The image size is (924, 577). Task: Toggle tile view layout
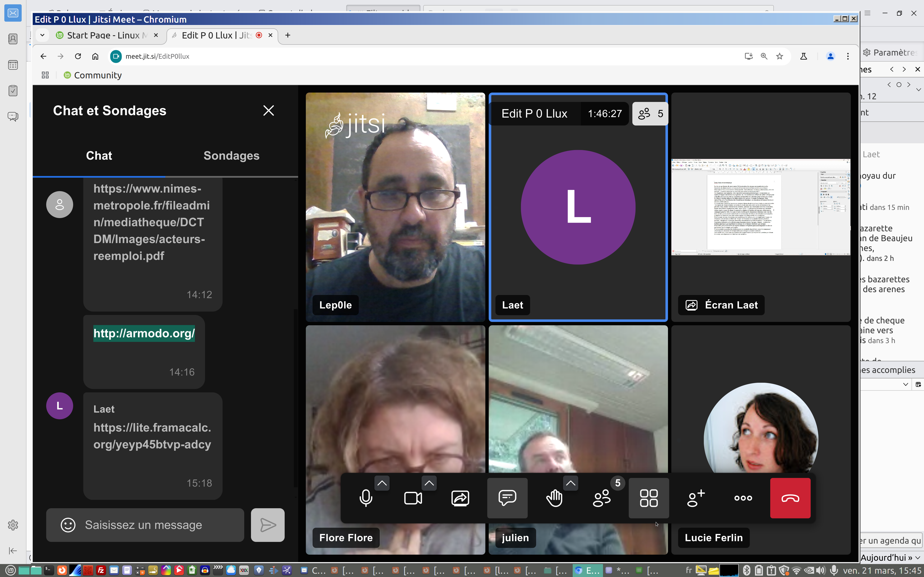(649, 498)
